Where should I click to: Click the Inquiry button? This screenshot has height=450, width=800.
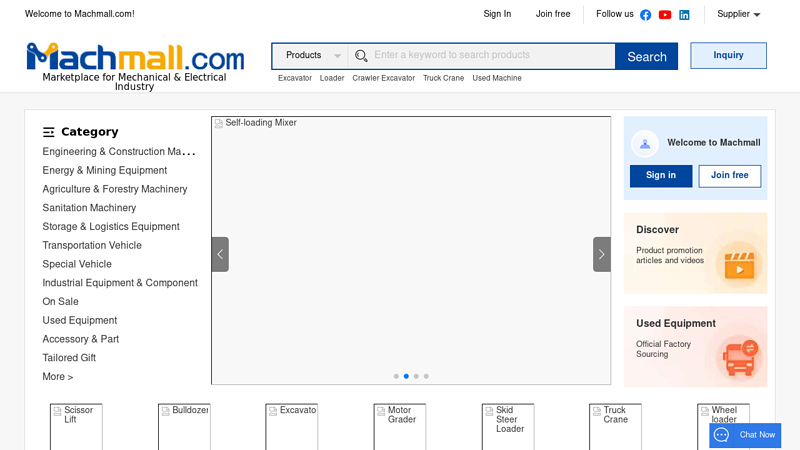coord(728,55)
